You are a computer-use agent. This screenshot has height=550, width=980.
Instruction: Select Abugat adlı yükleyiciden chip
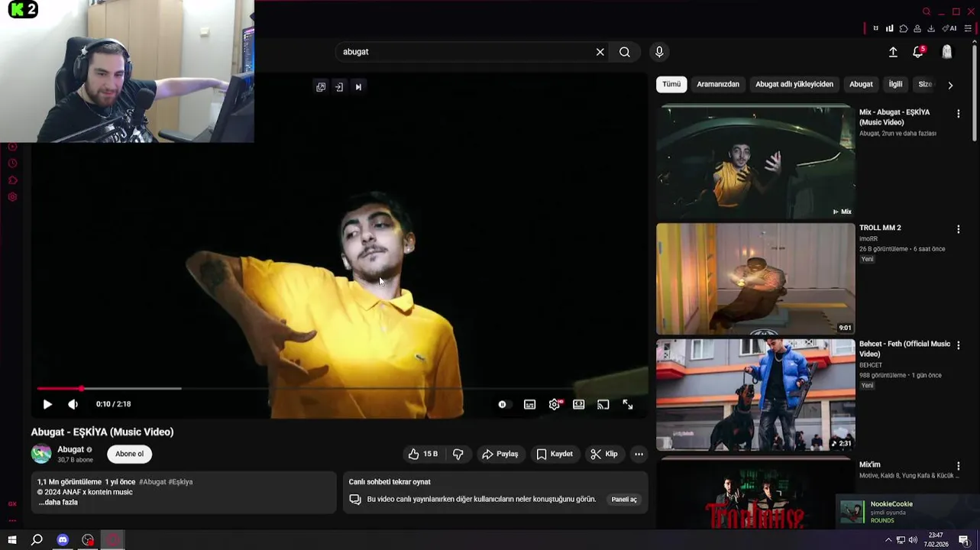pyautogui.click(x=794, y=84)
